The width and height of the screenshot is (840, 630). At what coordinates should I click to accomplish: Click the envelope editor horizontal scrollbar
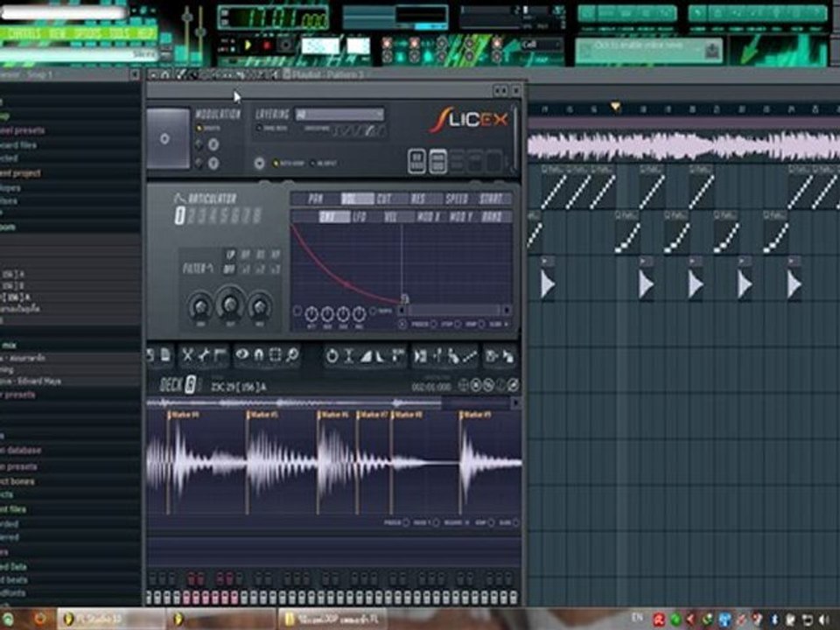[454, 311]
